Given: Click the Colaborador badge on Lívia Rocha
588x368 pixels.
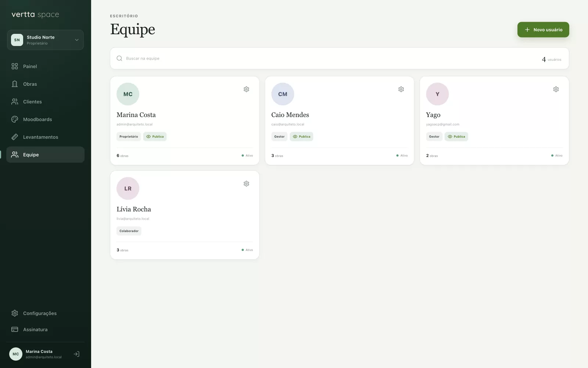Looking at the screenshot, I should tap(129, 231).
